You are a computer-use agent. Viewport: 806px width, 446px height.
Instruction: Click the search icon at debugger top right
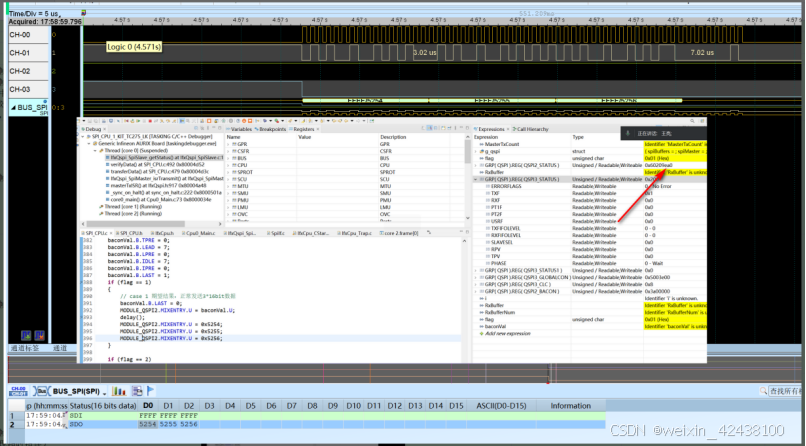click(692, 121)
